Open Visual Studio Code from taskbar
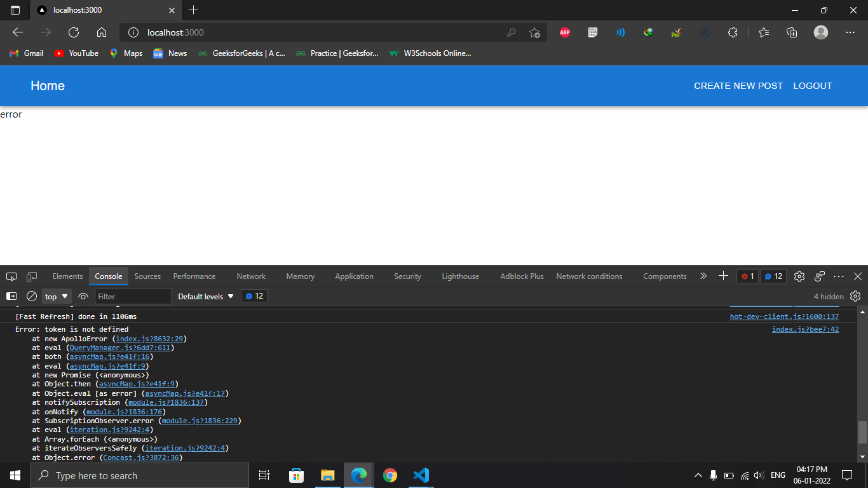This screenshot has height=488, width=868. (421, 475)
